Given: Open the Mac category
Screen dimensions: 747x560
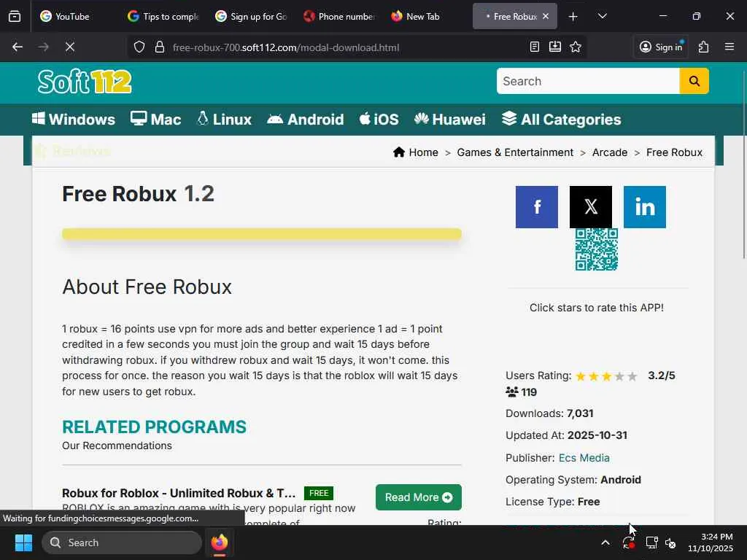Looking at the screenshot, I should point(156,119).
